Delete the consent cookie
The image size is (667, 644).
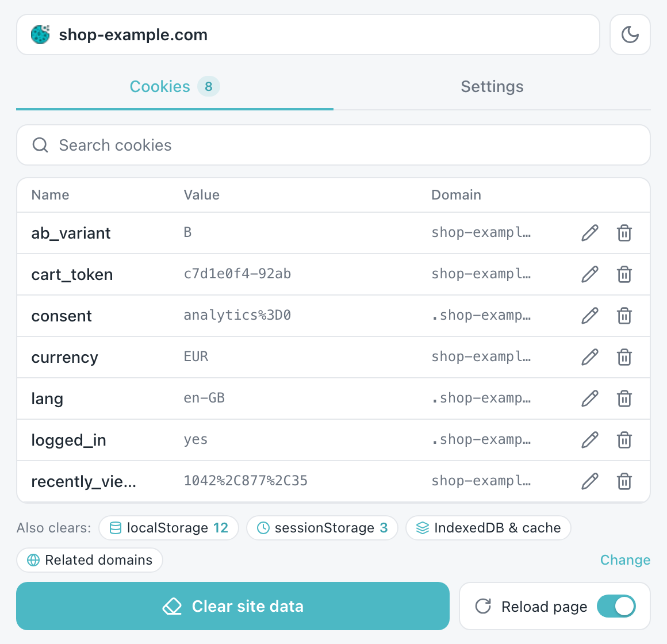tap(624, 316)
